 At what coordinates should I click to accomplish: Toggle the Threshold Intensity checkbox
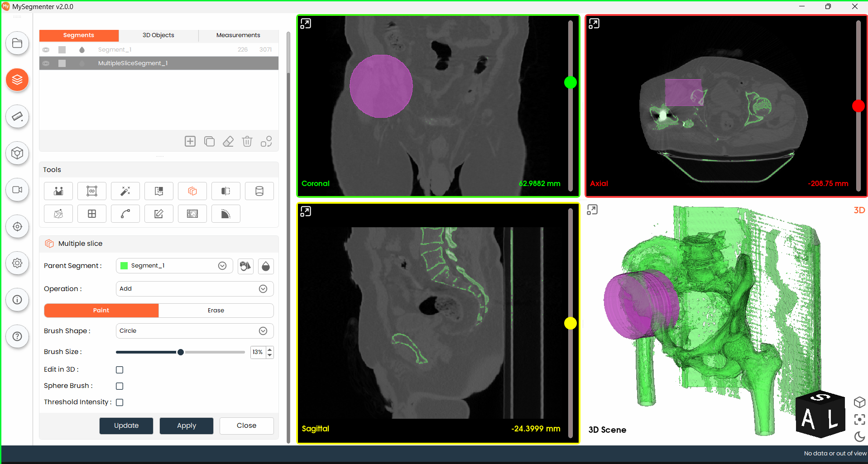(x=120, y=402)
